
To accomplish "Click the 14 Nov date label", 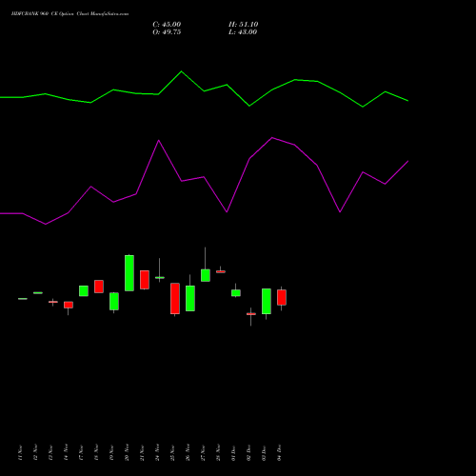I will click(66, 452).
